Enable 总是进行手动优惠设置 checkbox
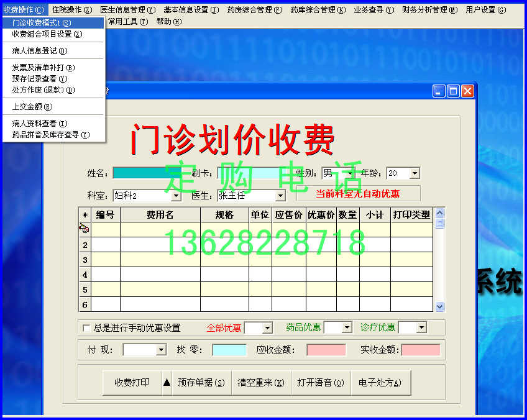 86,327
